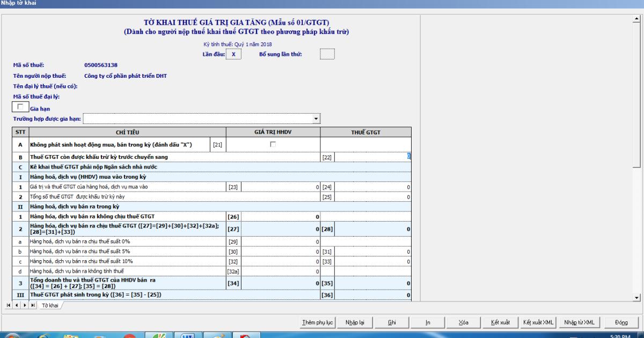This screenshot has height=338, width=644.
Task: Click the THUẾ GTGT column header
Action: (366, 132)
